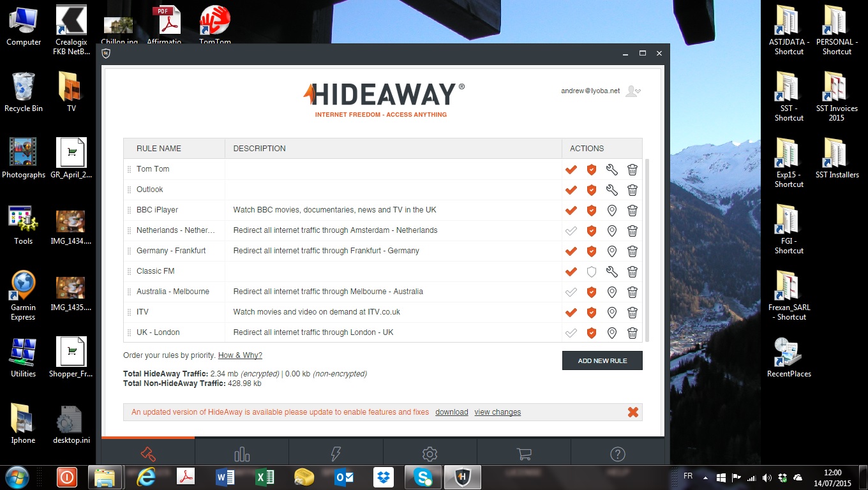The height and width of the screenshot is (490, 868).
Task: Enable the UK - London rule checkmark
Action: (x=571, y=333)
